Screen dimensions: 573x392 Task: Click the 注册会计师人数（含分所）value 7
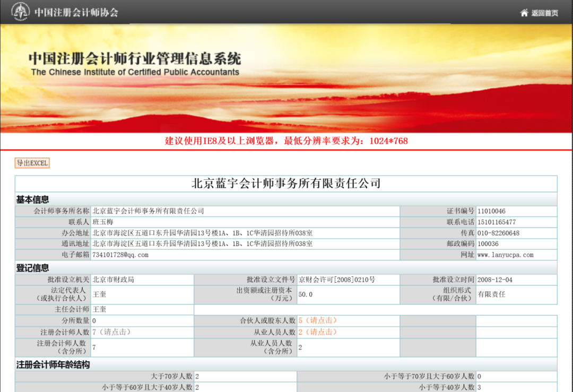pyautogui.click(x=94, y=347)
